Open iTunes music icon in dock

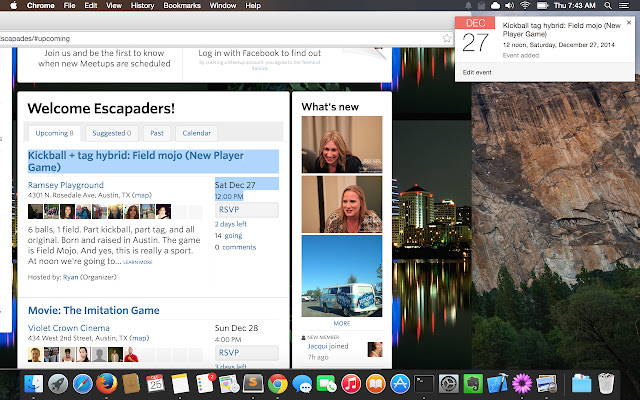coord(350,383)
